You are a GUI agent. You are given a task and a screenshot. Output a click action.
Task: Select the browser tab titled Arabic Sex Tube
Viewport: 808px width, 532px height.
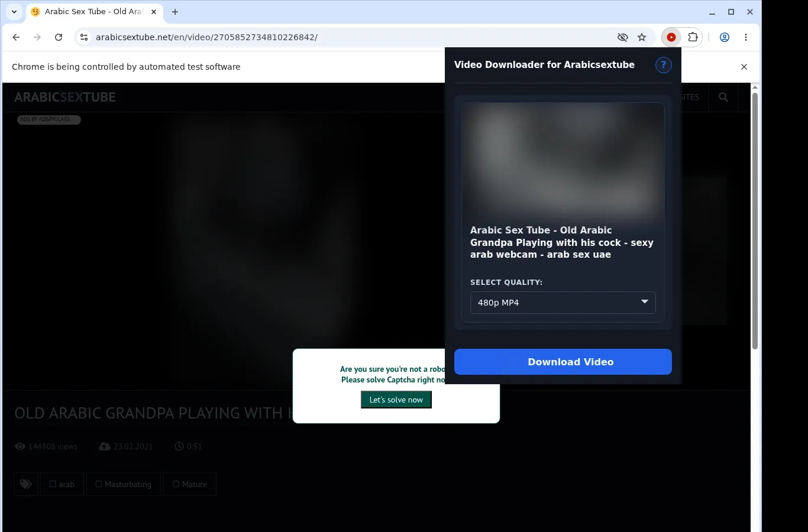click(95, 12)
